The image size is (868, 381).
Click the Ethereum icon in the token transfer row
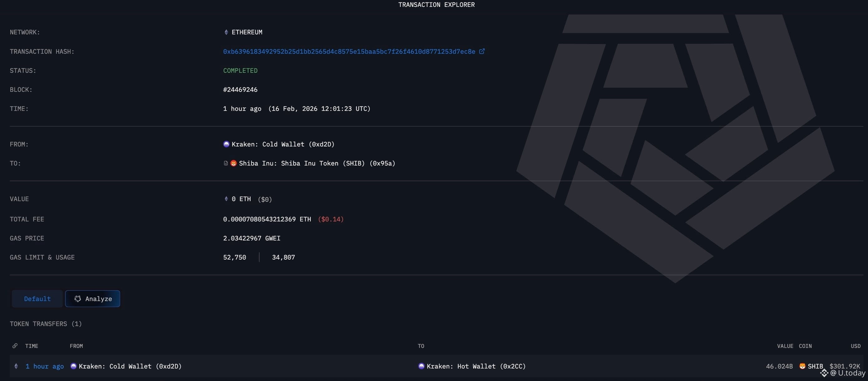click(x=16, y=366)
